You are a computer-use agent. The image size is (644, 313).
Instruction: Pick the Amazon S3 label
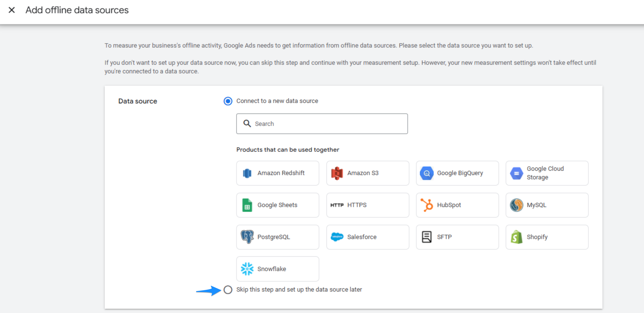tap(363, 173)
